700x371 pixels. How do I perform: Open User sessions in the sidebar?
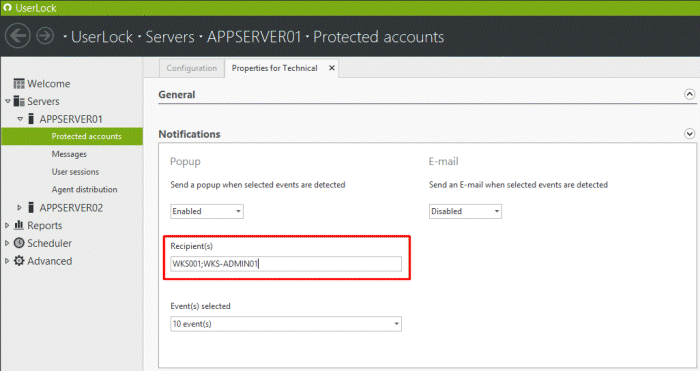click(75, 171)
